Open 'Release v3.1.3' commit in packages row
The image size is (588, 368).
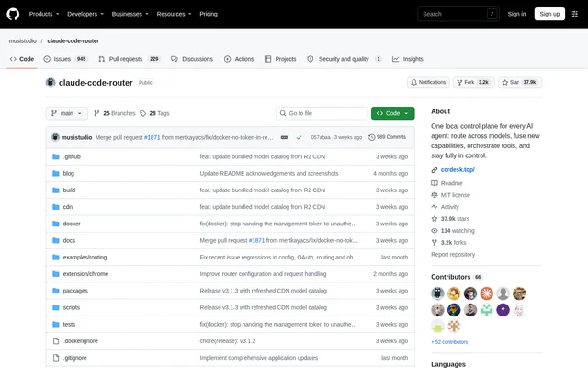(x=263, y=291)
